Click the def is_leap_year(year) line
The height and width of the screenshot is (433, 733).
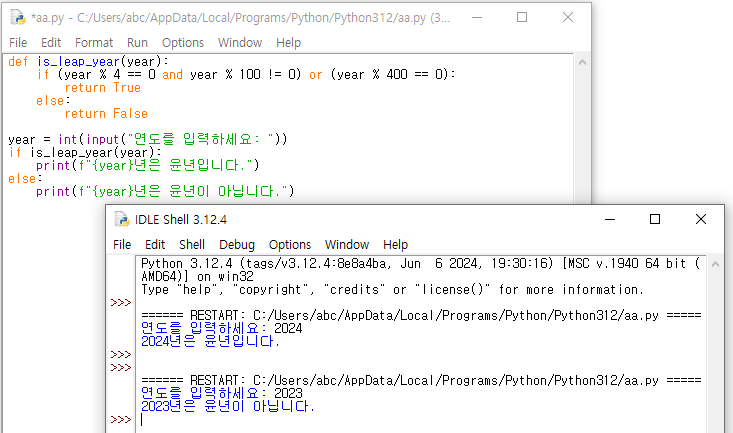pos(88,62)
